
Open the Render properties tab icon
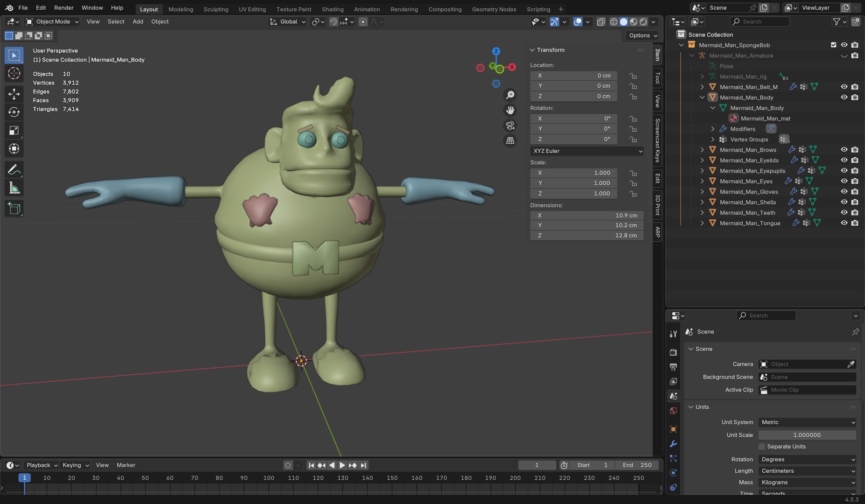(673, 352)
